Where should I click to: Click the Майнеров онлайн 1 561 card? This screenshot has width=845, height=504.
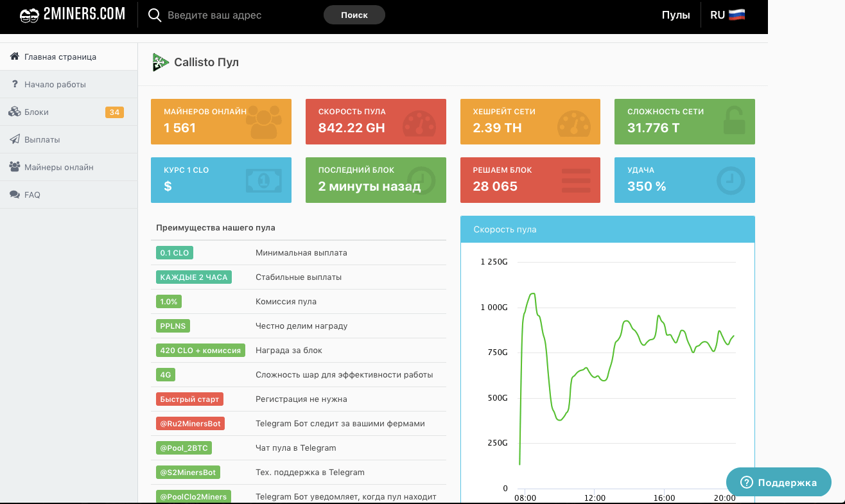[221, 121]
